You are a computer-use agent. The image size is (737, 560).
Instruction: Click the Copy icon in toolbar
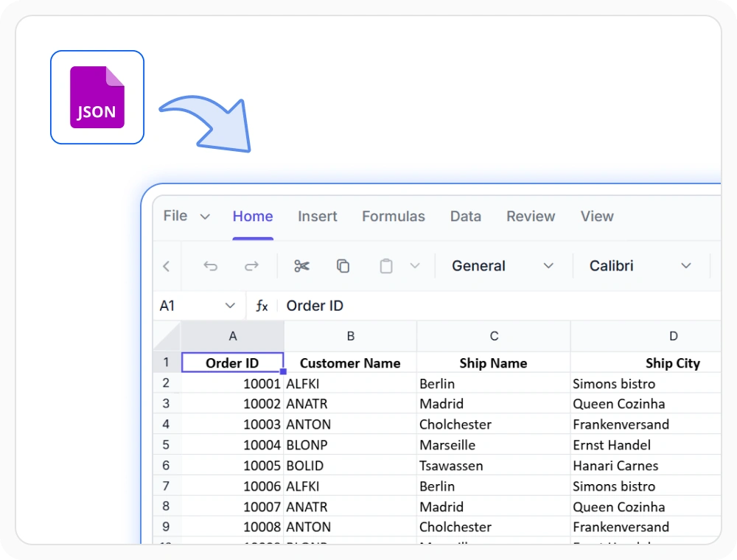tap(343, 266)
